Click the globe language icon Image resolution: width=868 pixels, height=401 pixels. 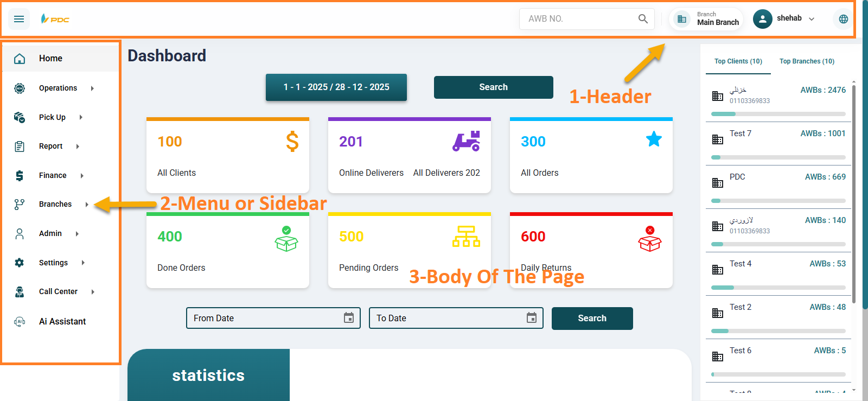[843, 19]
